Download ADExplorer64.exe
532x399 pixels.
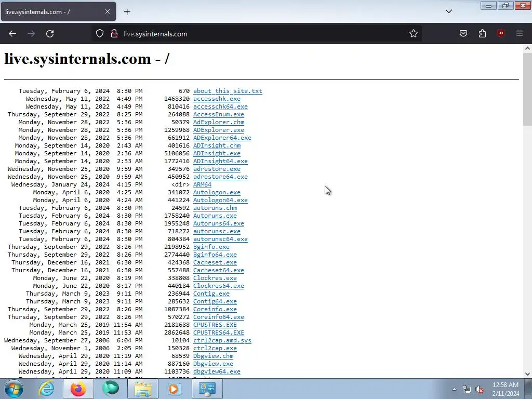tap(222, 138)
